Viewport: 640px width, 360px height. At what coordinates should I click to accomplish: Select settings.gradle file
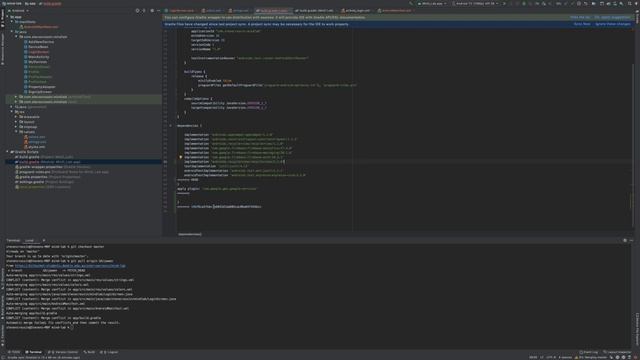pos(44,182)
